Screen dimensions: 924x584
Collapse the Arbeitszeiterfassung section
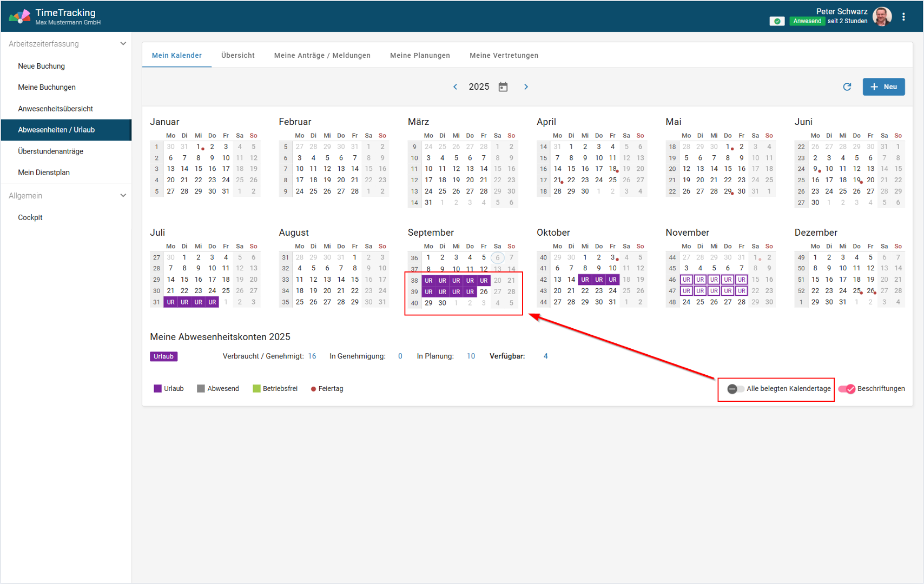[x=123, y=44]
